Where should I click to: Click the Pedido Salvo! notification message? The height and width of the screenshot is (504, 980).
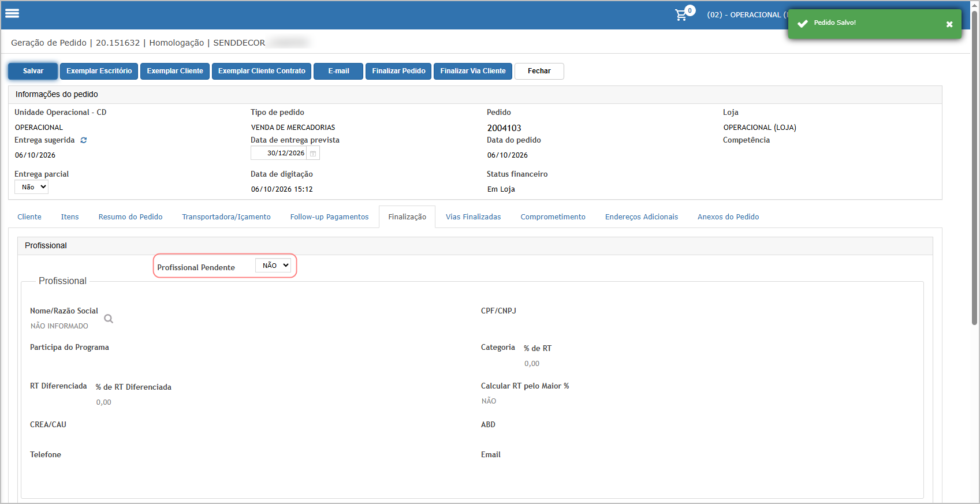[835, 23]
